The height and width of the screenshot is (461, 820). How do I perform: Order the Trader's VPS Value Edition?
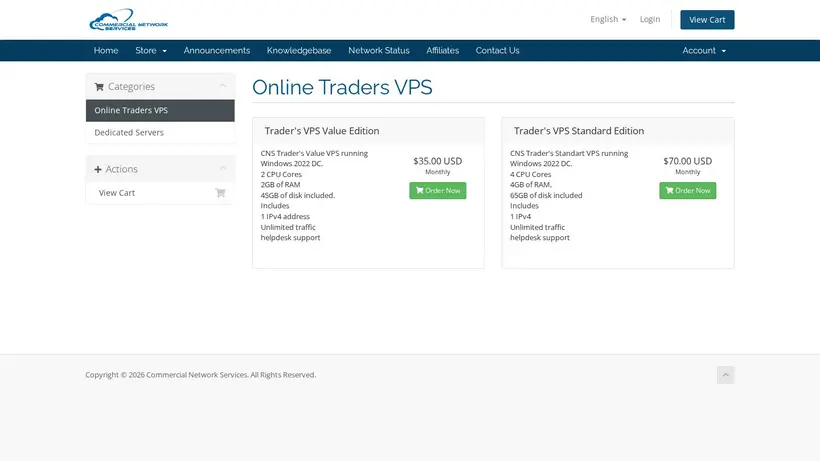(438, 190)
